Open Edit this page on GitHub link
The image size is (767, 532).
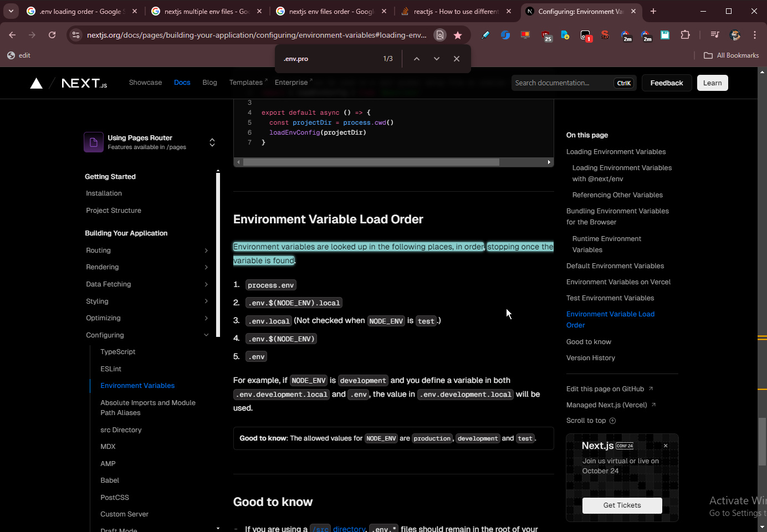(x=605, y=389)
